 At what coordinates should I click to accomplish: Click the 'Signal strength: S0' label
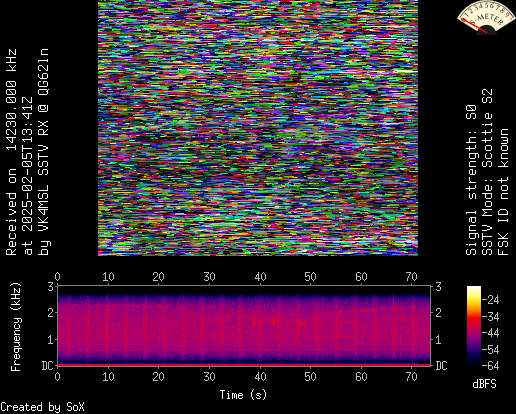471,180
